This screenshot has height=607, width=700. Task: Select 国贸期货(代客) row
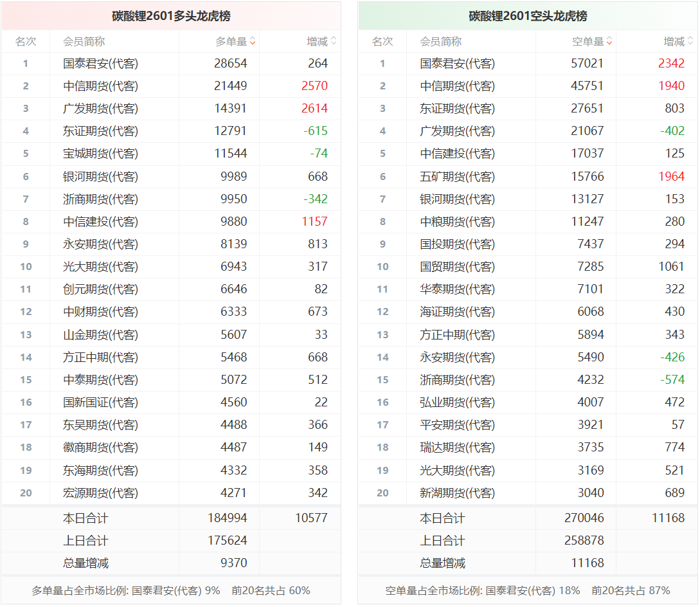pyautogui.click(x=528, y=267)
